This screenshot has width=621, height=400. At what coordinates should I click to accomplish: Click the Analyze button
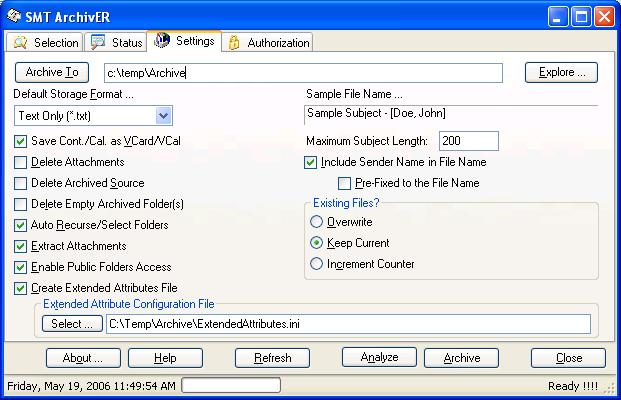tap(379, 357)
